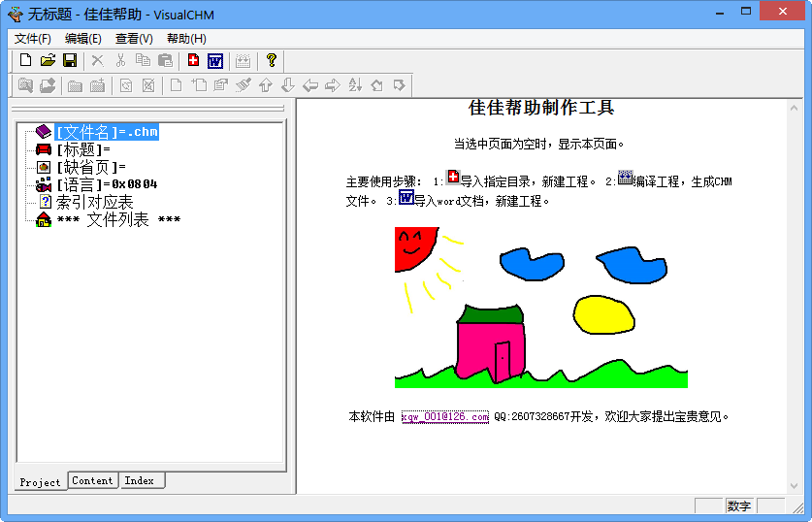Click the scroll down arrow of the preview pane
Screen dimensions: 812x522
[794, 486]
